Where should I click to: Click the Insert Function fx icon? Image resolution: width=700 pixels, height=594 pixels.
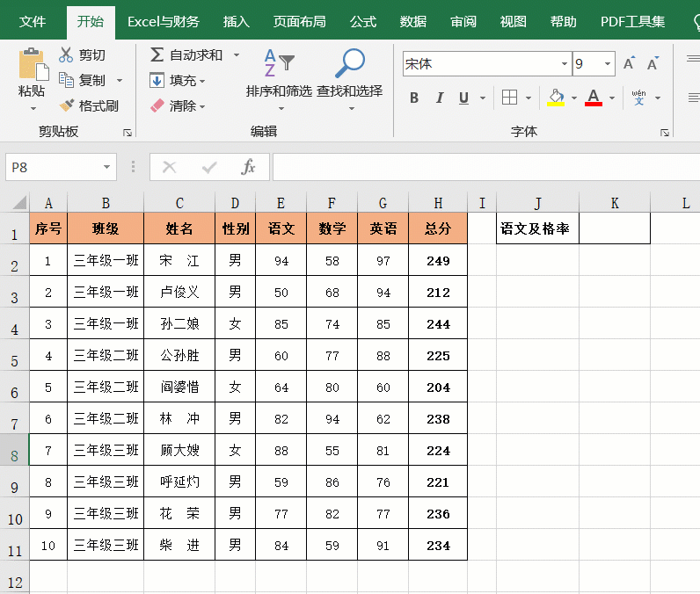tap(248, 167)
